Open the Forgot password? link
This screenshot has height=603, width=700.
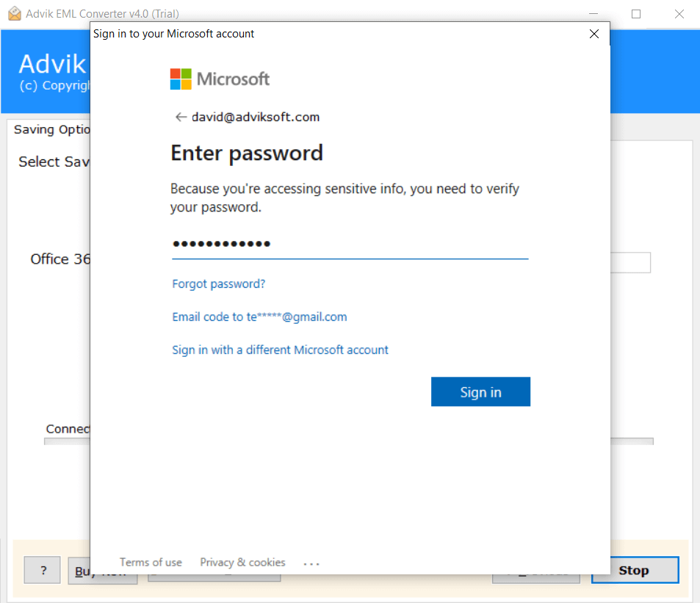(x=219, y=284)
